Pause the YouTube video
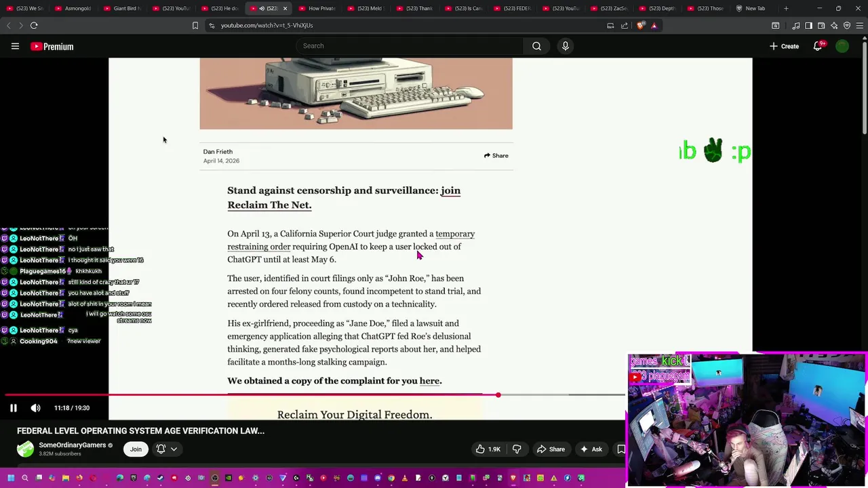Screen dimensions: 868x488 13,408
